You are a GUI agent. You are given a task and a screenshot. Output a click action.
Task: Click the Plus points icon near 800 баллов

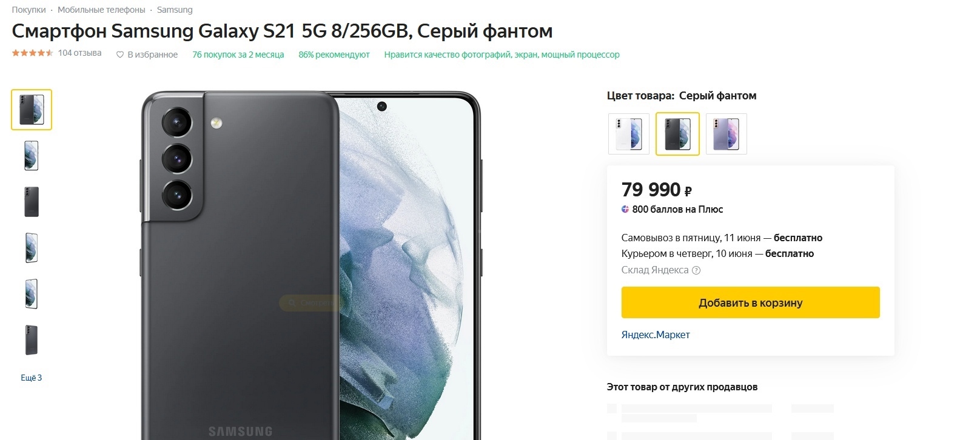(x=625, y=209)
